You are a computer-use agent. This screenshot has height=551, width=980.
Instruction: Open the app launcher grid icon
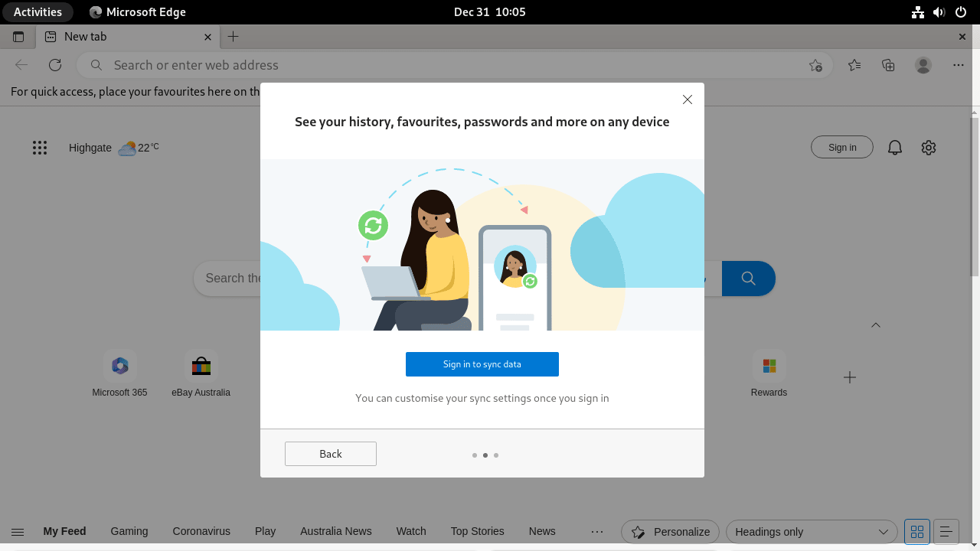pyautogui.click(x=40, y=147)
